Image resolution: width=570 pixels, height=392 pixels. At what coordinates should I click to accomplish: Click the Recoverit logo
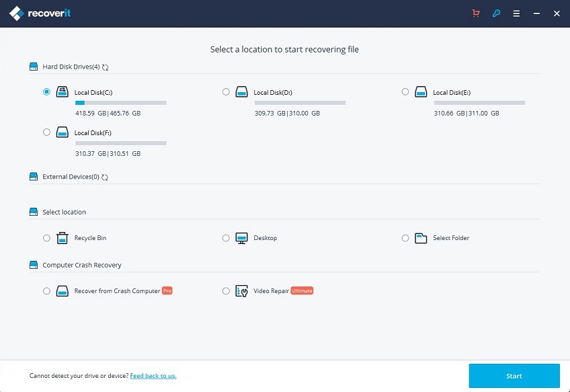40,13
